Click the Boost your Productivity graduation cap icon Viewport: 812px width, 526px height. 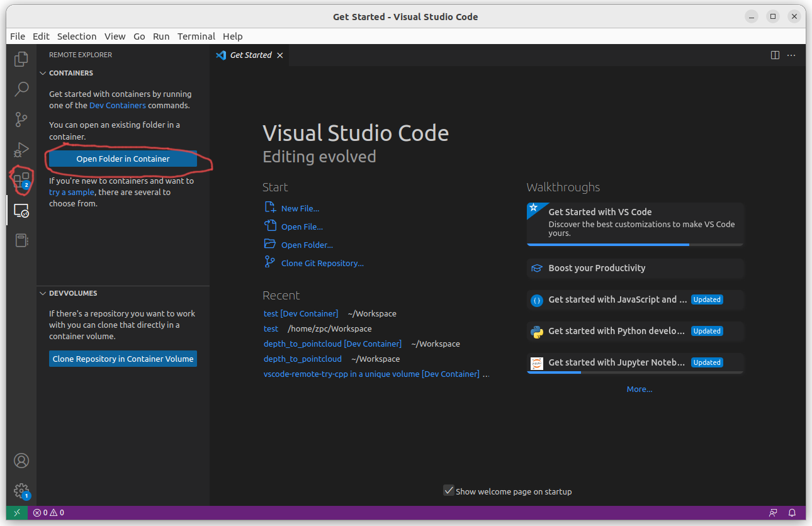click(537, 268)
